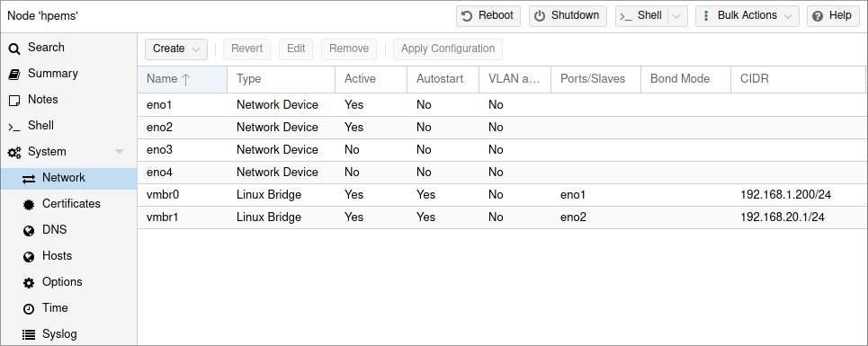The height and width of the screenshot is (346, 868).
Task: Open the Search page
Action: click(x=68, y=48)
